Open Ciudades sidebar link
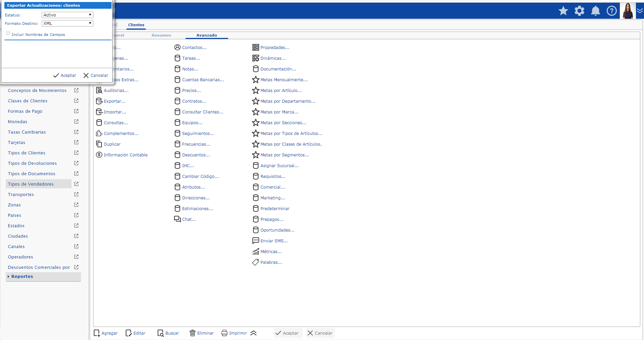 18,236
